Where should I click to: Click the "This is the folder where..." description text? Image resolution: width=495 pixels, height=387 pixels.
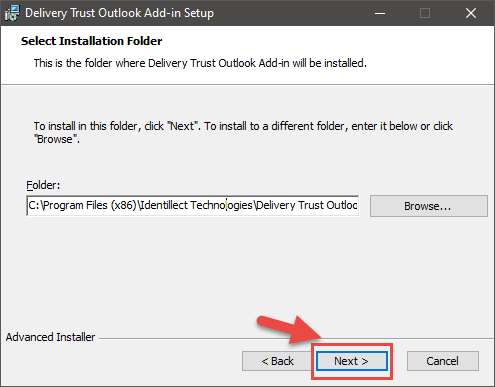tap(200, 63)
